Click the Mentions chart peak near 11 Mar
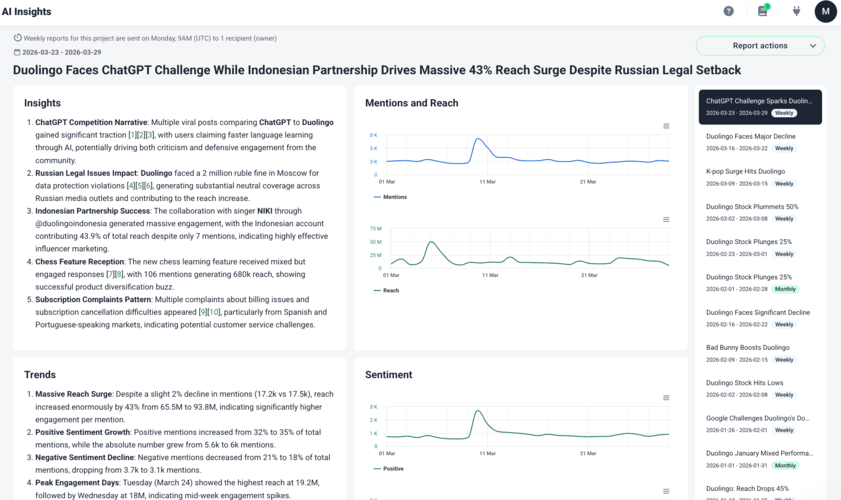Viewport: 841px width, 500px height. 478,139
